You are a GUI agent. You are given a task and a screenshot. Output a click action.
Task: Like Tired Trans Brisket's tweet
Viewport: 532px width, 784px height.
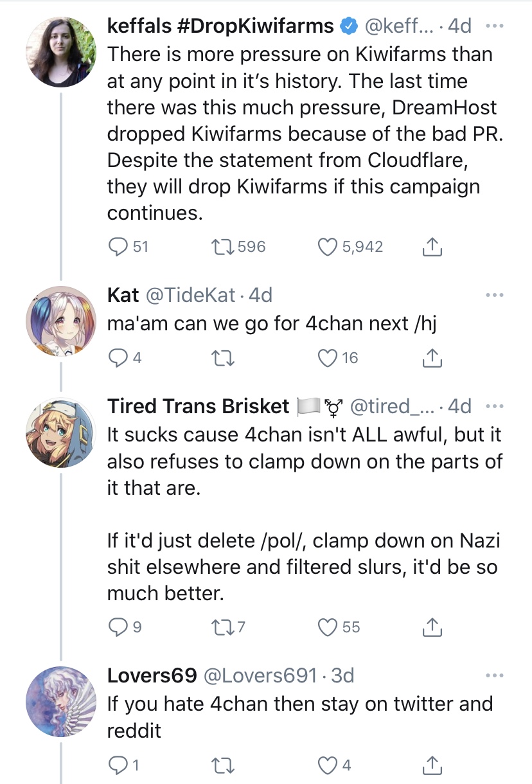[x=329, y=627]
